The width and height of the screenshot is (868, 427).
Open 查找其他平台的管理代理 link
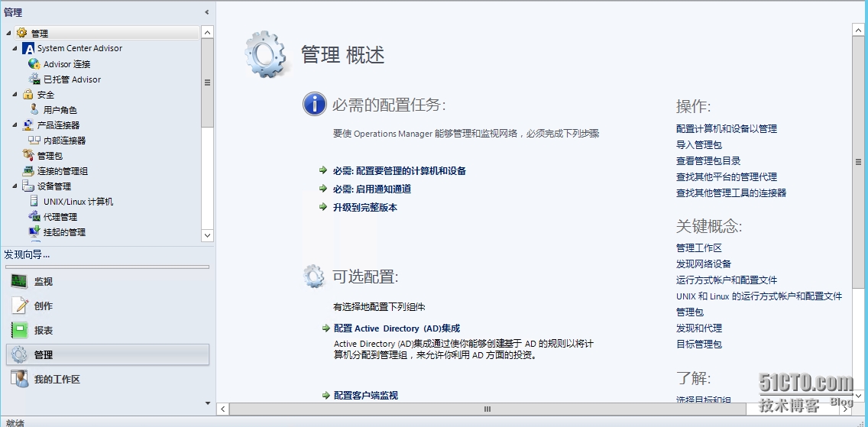[x=727, y=177]
